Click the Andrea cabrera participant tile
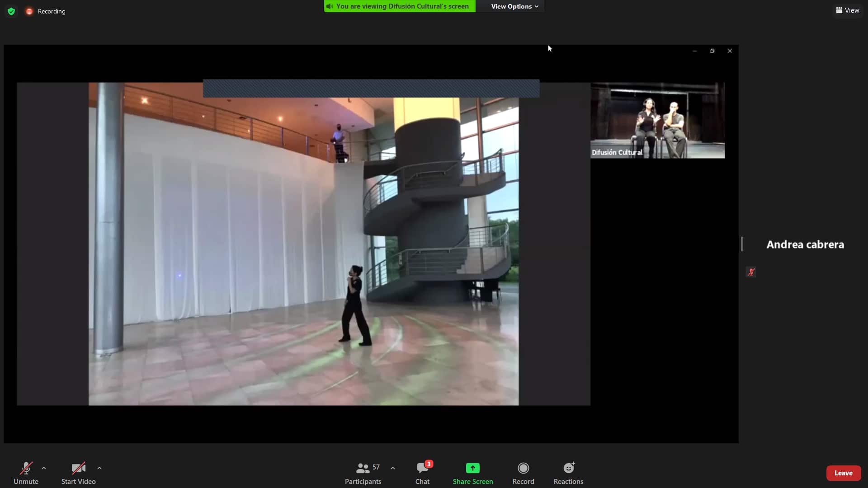The height and width of the screenshot is (488, 868). [x=805, y=244]
